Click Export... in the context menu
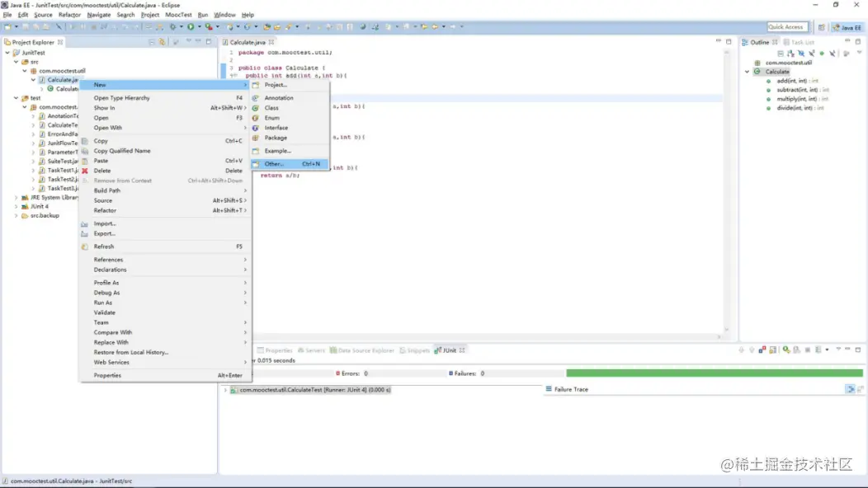Viewport: 868px width, 488px height. click(165, 233)
